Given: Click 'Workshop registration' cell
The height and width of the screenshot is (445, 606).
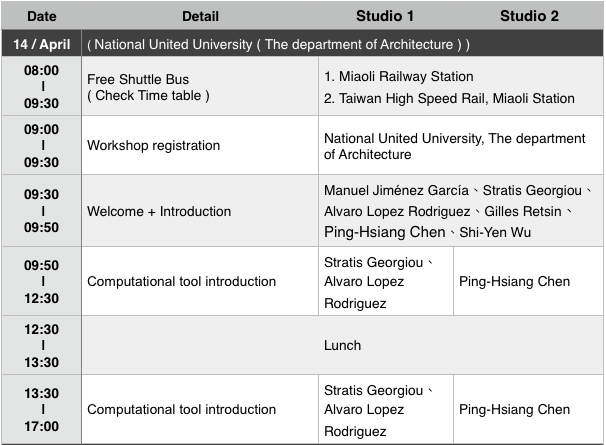Looking at the screenshot, I should 200,145.
